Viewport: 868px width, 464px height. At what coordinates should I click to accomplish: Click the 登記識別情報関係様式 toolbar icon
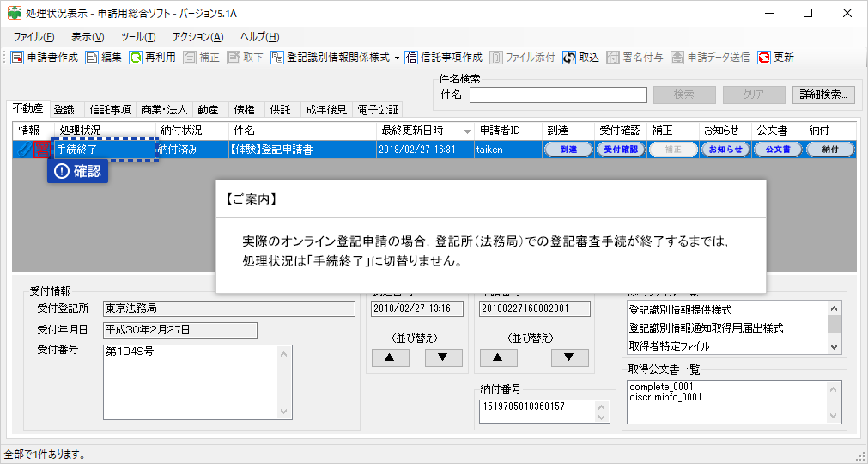coord(277,58)
